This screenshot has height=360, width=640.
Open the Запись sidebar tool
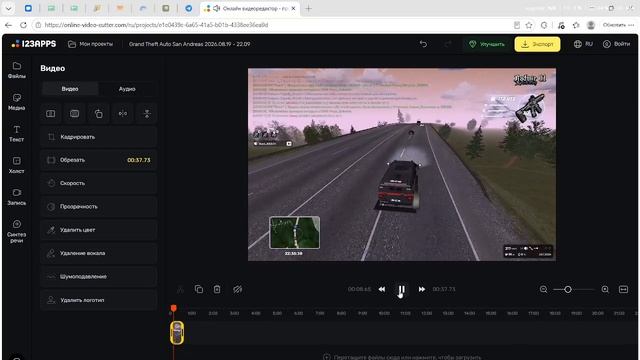17,197
